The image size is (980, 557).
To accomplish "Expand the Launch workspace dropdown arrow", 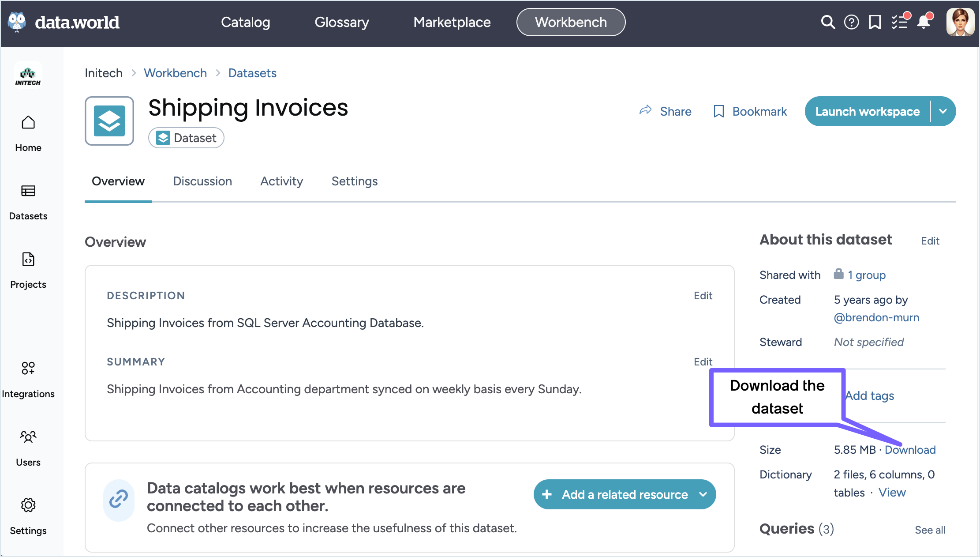I will coord(943,111).
